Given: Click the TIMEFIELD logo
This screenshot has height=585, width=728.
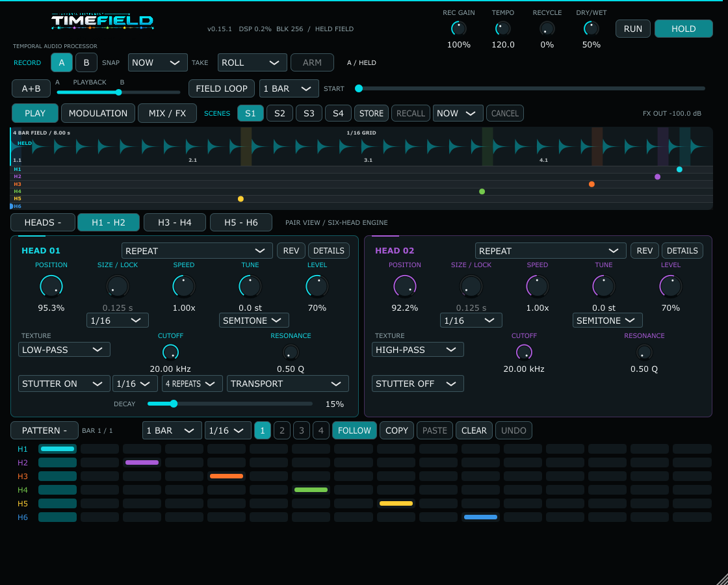Looking at the screenshot, I should 102,21.
